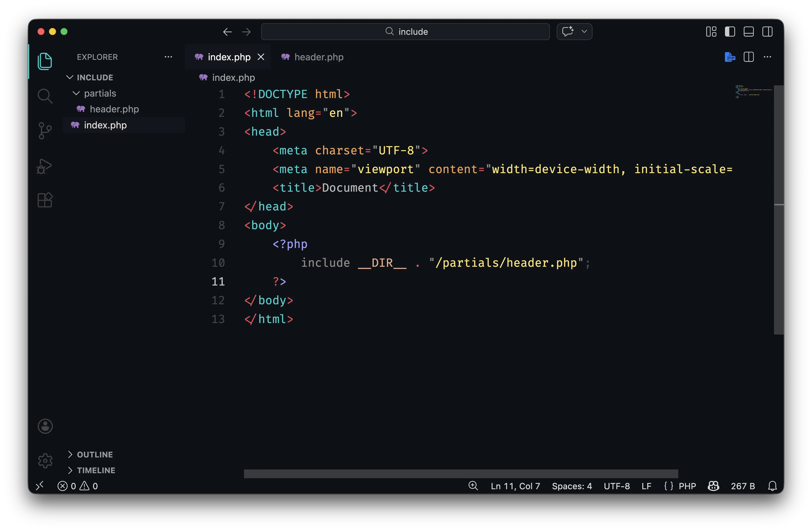Viewport: 812px width, 531px height.
Task: Open the Run and Debug view
Action: (x=45, y=166)
